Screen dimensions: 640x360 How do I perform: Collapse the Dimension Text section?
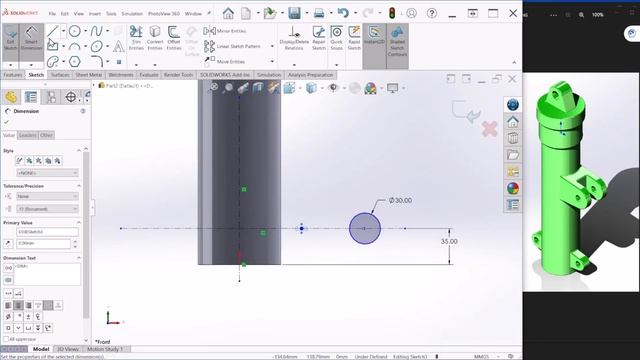click(79, 258)
